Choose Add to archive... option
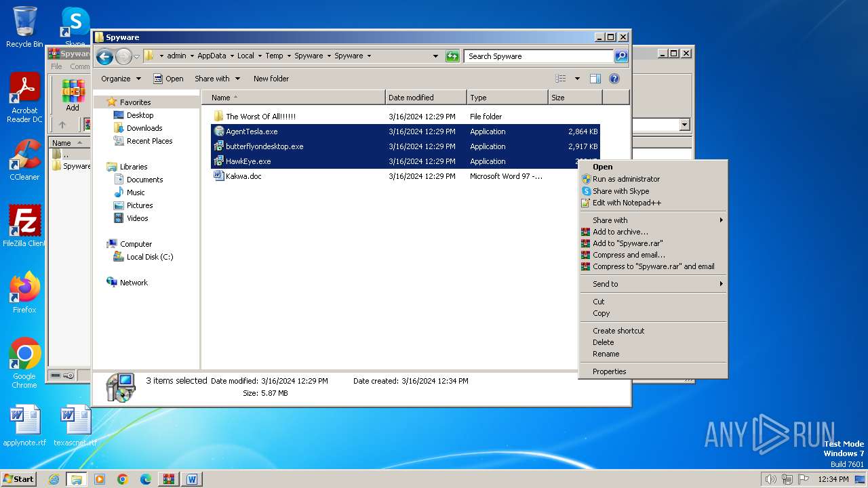The height and width of the screenshot is (488, 868). [x=653, y=232]
